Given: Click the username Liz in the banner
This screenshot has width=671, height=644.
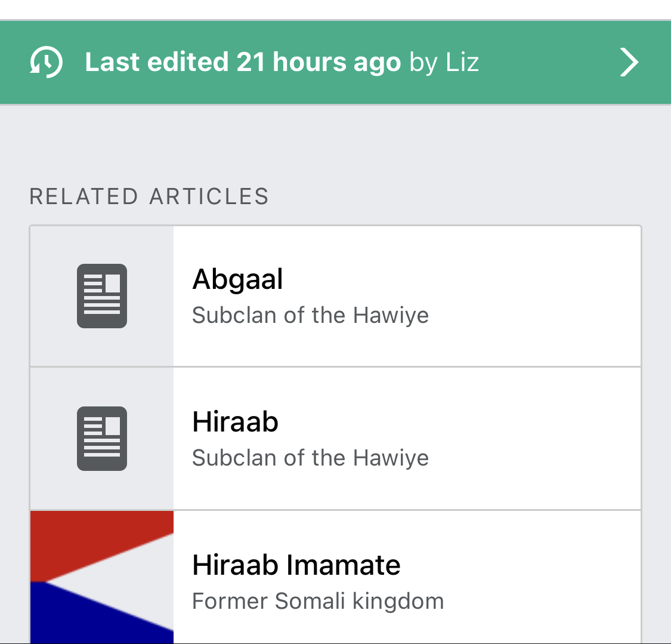Looking at the screenshot, I should [x=462, y=63].
